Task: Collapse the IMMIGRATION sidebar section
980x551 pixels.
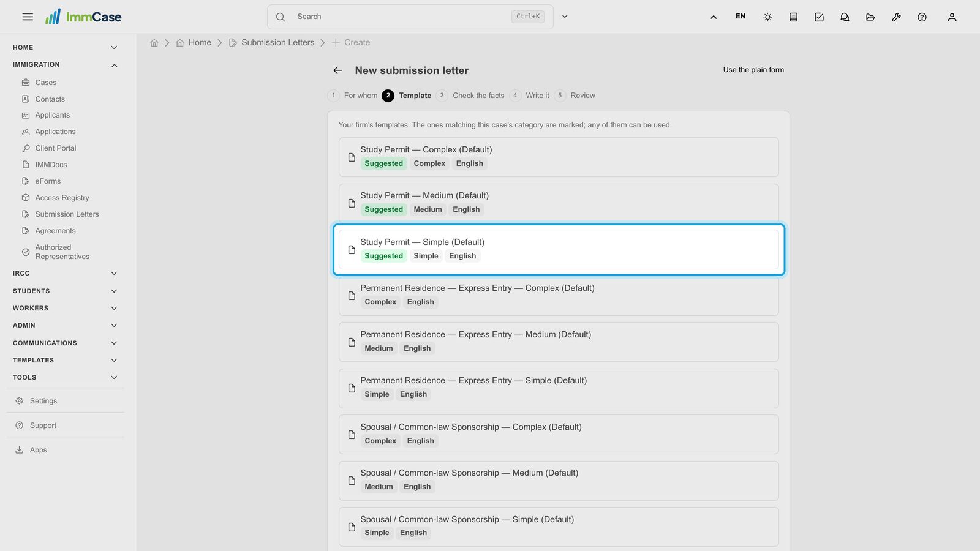Action: [x=65, y=65]
